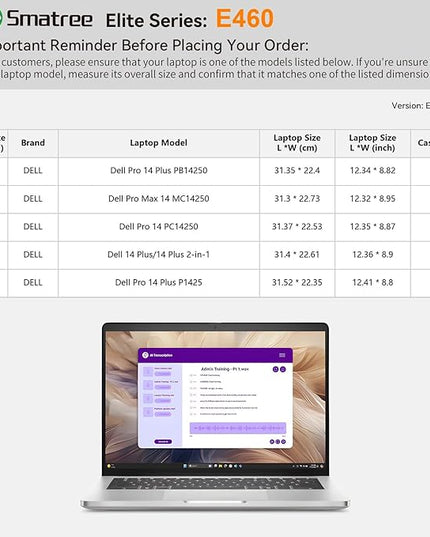430x537 pixels.
Task: Click the AI Transcription round logo icon
Action: pos(145,355)
